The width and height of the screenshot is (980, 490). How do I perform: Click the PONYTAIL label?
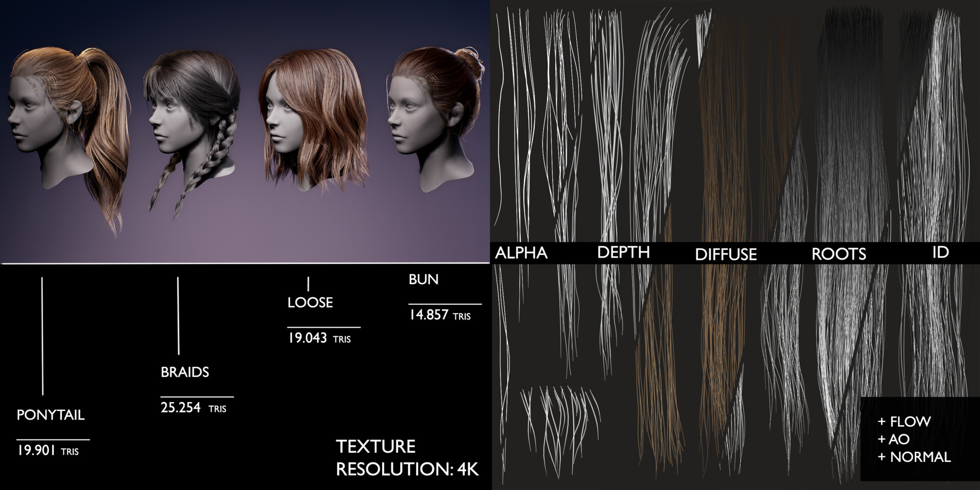[51, 415]
